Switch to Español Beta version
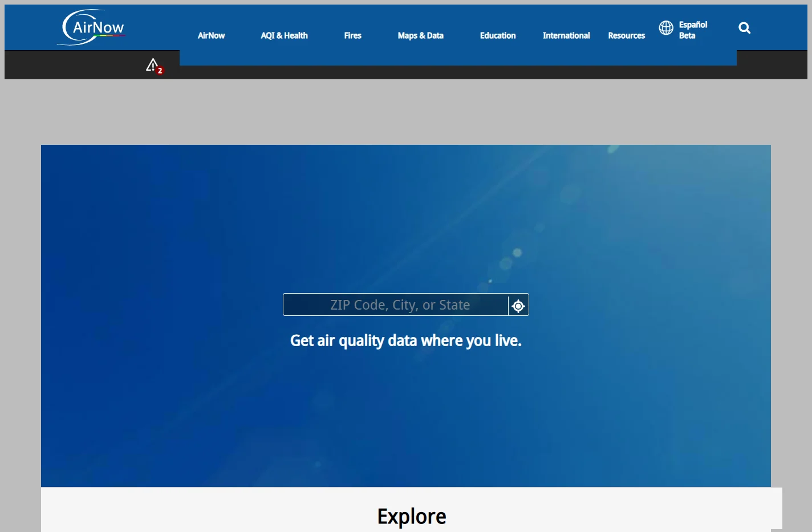 click(693, 30)
